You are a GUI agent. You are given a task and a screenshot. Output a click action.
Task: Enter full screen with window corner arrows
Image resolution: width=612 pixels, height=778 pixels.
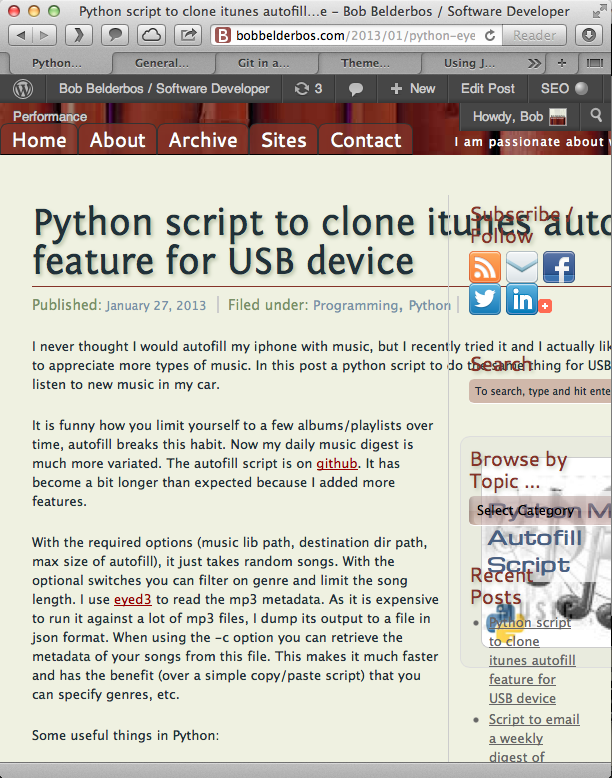(599, 11)
